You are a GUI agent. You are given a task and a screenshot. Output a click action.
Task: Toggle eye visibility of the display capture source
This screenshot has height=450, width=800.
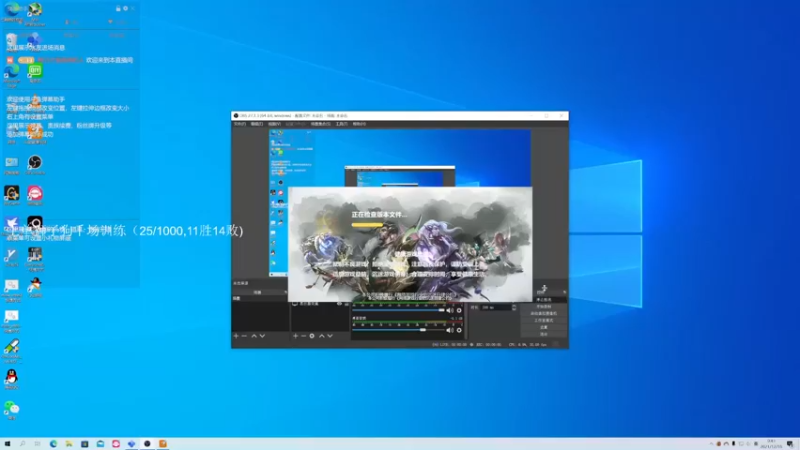click(339, 304)
